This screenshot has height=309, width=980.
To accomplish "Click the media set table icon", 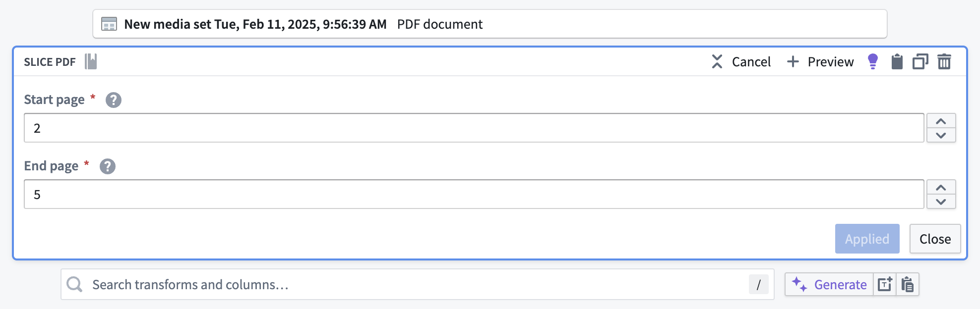I will 109,24.
